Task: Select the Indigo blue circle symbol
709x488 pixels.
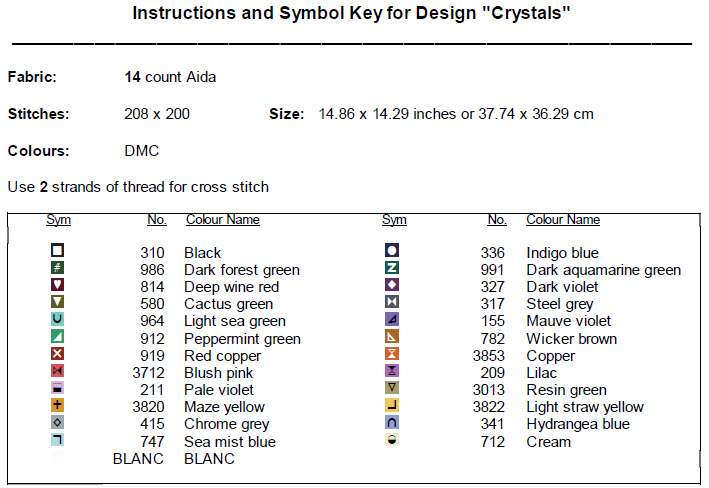Action: (x=392, y=251)
